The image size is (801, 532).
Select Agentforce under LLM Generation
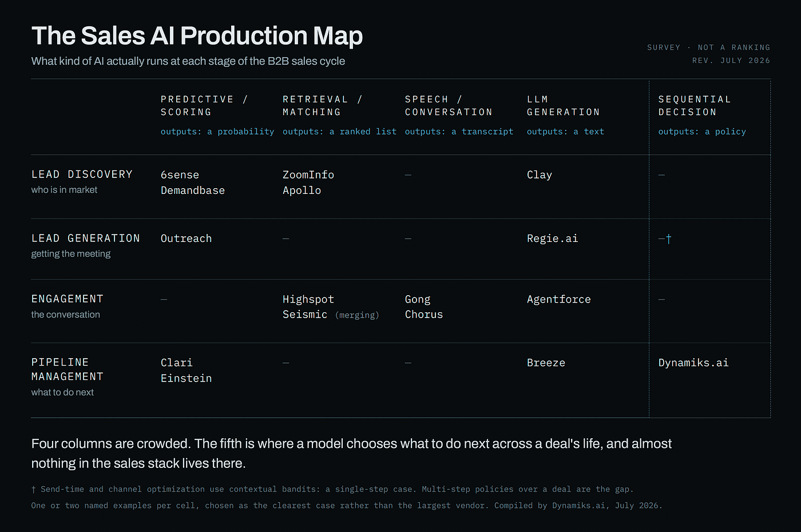pos(559,299)
